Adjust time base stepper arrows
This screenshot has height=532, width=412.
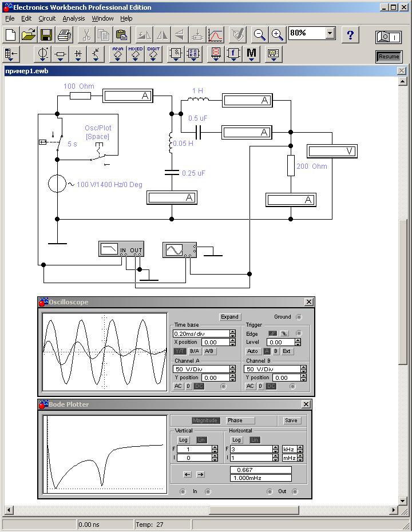pos(232,334)
